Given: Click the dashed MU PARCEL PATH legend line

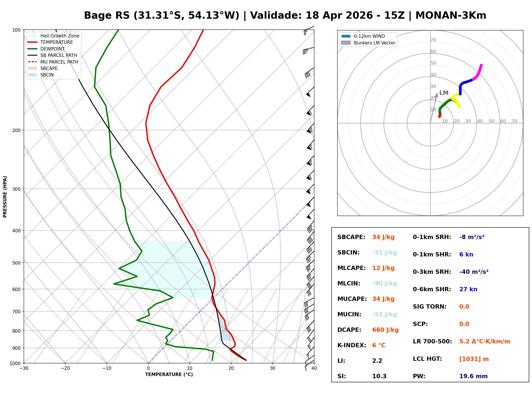Looking at the screenshot, I should tap(32, 62).
